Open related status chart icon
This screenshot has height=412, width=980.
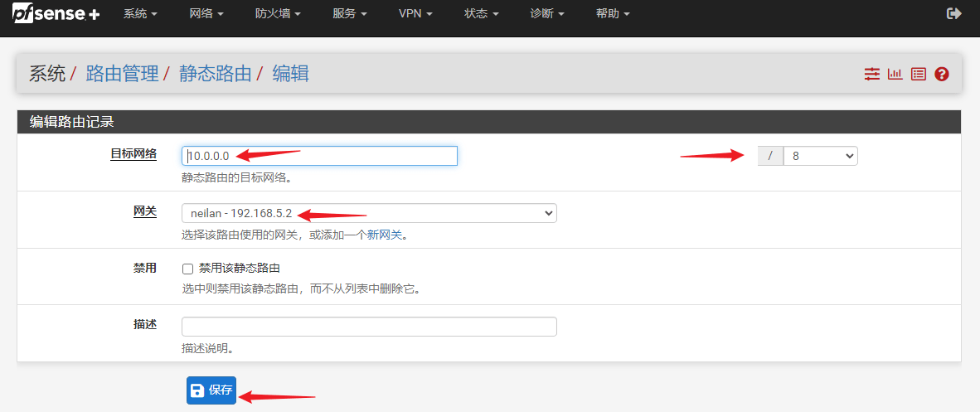click(x=895, y=74)
